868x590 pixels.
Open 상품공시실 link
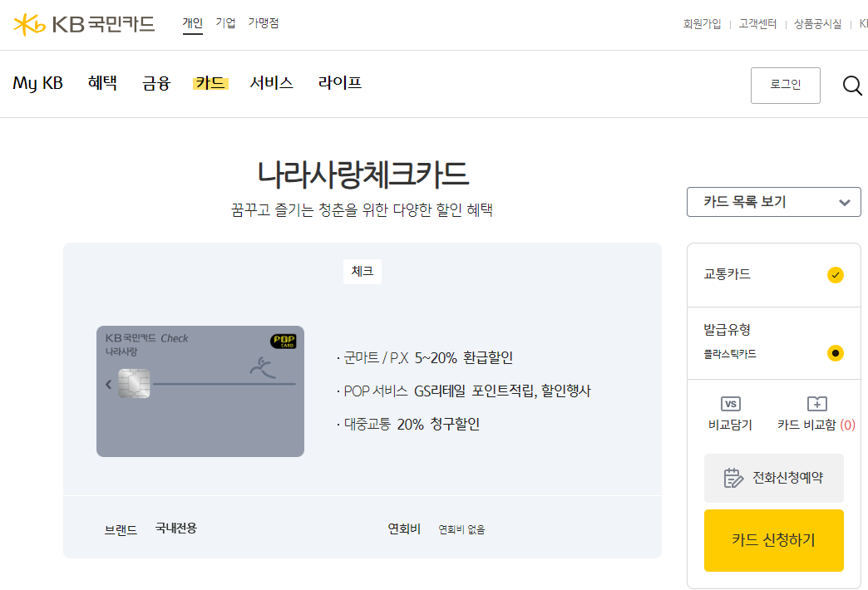tap(817, 24)
